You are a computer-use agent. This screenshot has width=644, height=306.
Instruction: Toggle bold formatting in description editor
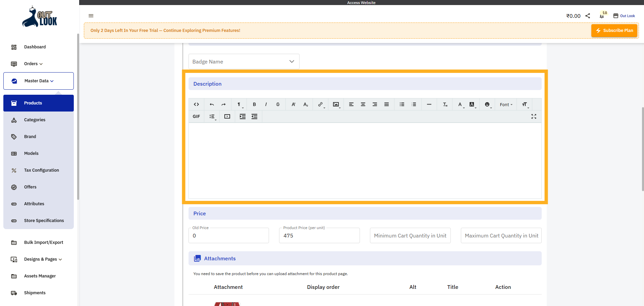point(254,104)
